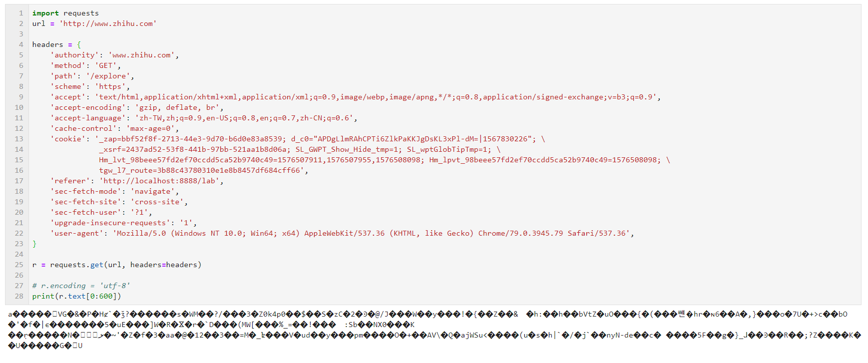Screen dimensions: 868x363
Task: Click the print statement on line 28
Action: (77, 296)
